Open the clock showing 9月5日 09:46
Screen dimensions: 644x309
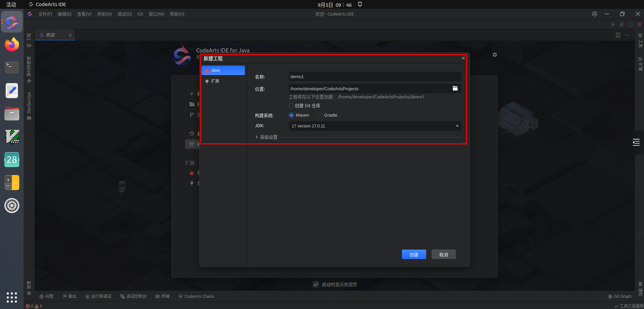pyautogui.click(x=335, y=5)
